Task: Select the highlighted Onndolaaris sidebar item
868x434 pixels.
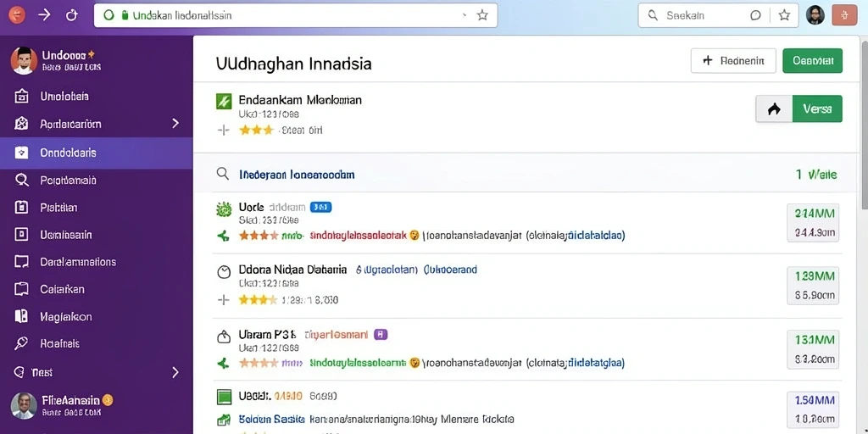Action: coord(97,153)
